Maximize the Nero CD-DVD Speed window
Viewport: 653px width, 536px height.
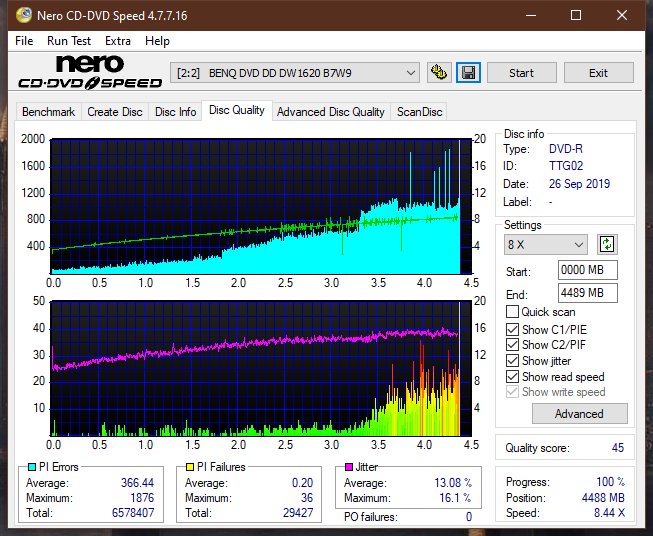[576, 15]
